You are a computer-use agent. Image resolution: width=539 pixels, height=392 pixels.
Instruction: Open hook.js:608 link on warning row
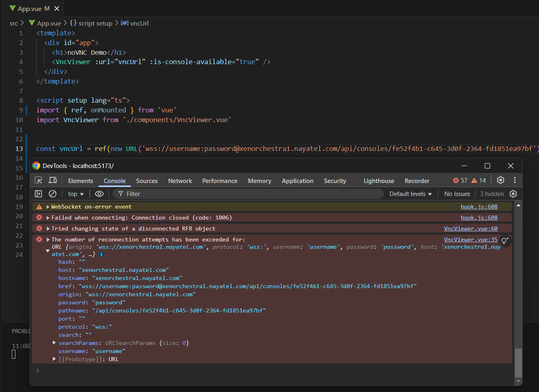479,207
